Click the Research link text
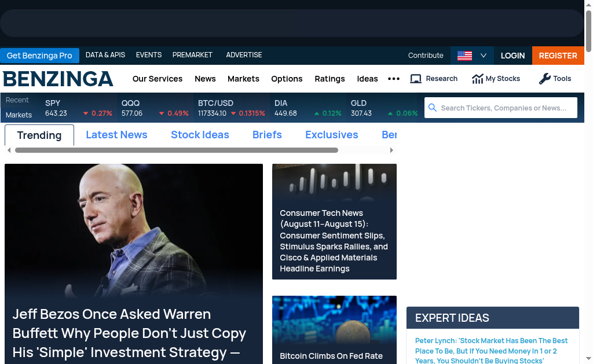This screenshot has height=364, width=593. [442, 78]
